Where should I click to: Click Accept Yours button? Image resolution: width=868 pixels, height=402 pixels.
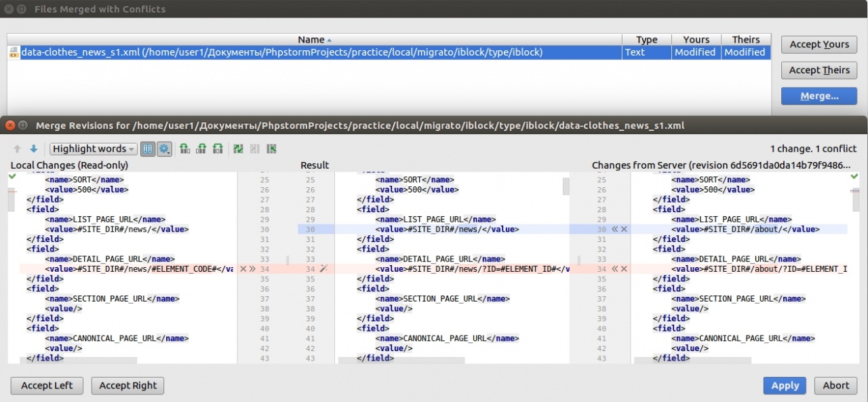[x=819, y=45]
